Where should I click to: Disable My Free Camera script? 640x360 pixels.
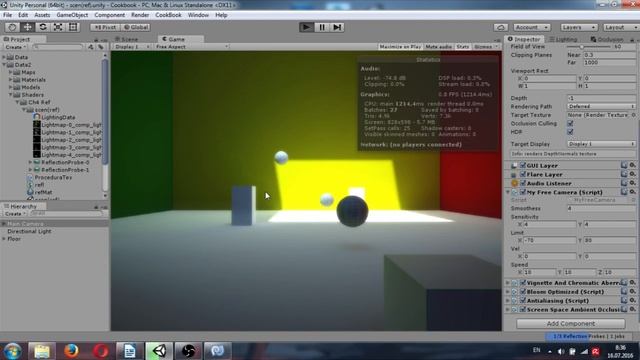[523, 192]
